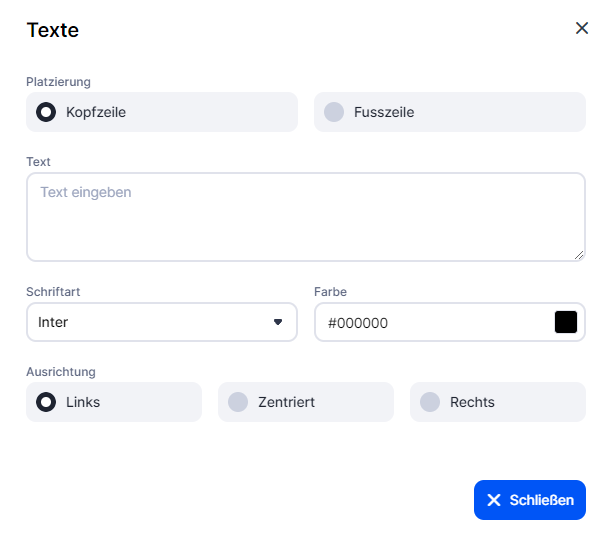
Task: Click the font dropdown arrow icon
Action: point(278,322)
